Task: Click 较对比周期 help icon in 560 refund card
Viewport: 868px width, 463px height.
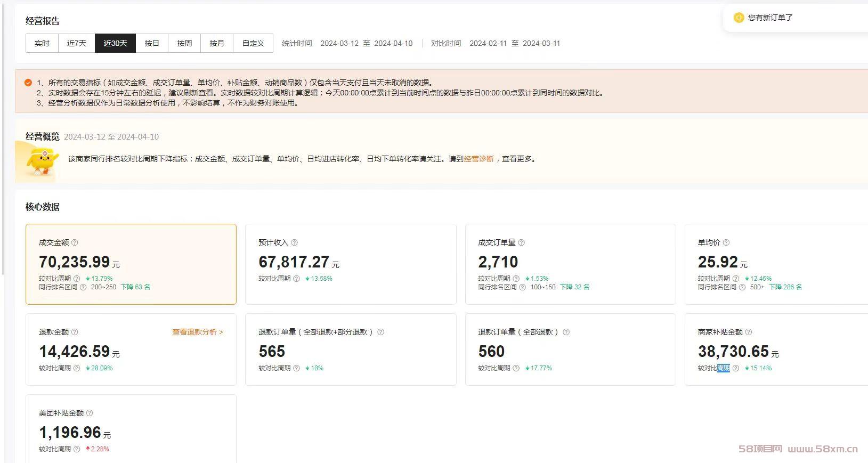Action: (x=516, y=368)
